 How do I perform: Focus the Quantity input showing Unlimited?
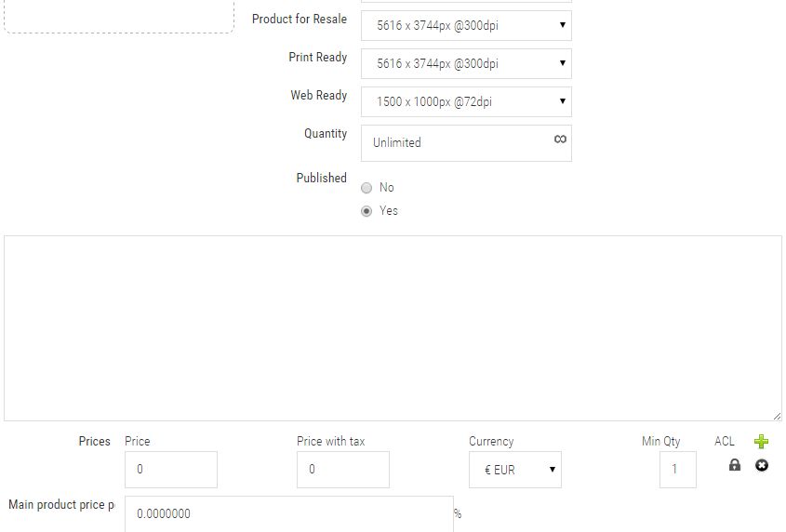coord(456,143)
